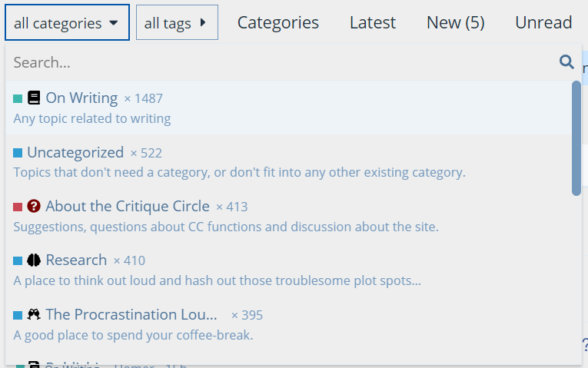Expand the all tags dropdown

coord(177,22)
